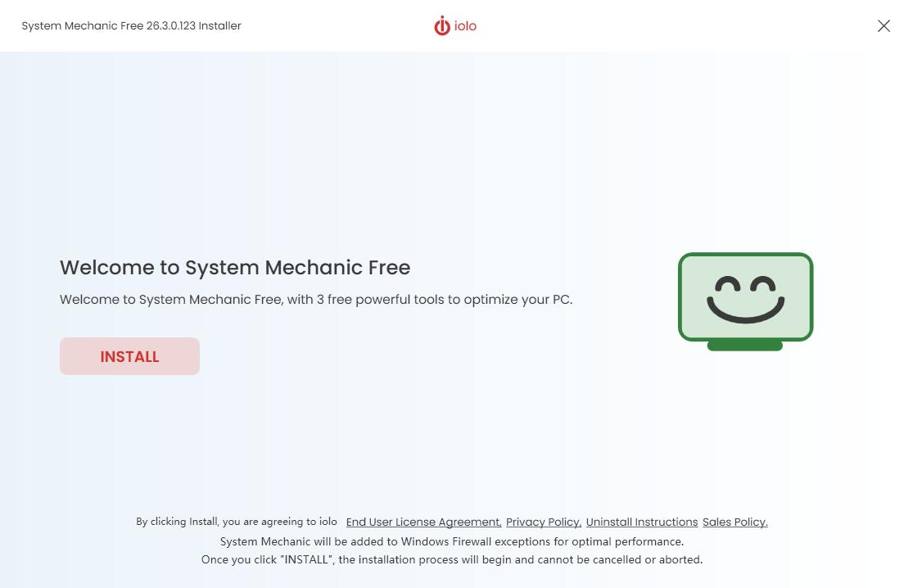The width and height of the screenshot is (904, 588).
Task: Read the Sales Policy
Action: (x=734, y=522)
